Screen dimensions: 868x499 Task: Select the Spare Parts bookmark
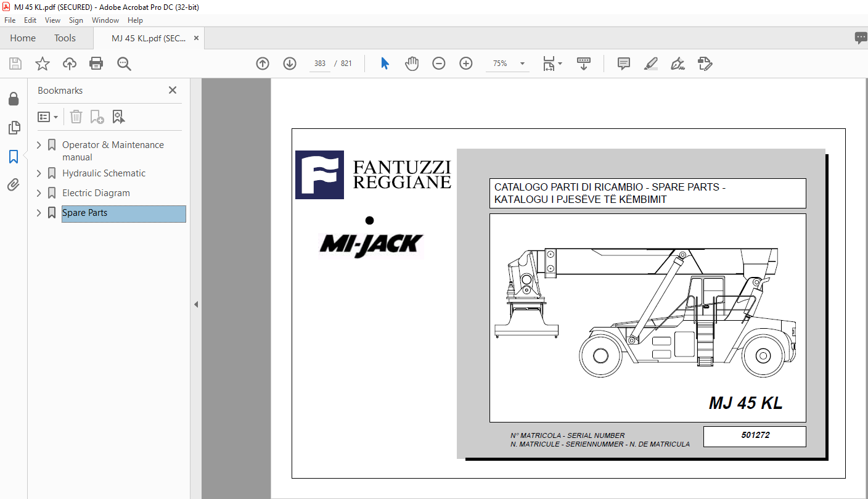coord(123,213)
